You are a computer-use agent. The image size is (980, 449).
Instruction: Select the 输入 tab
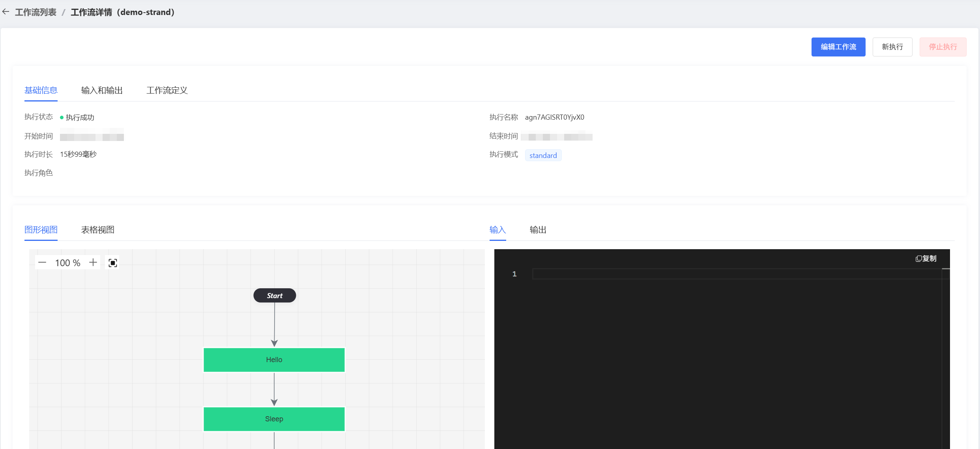(x=498, y=230)
